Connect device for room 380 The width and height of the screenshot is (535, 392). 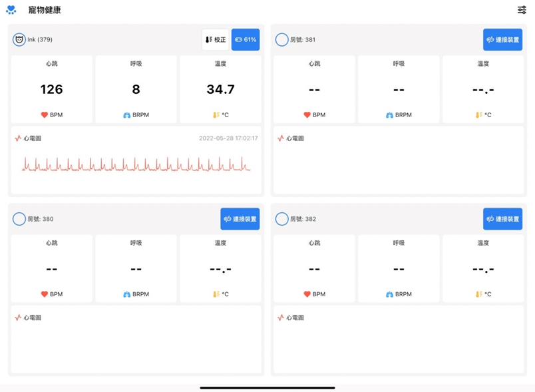(x=240, y=219)
